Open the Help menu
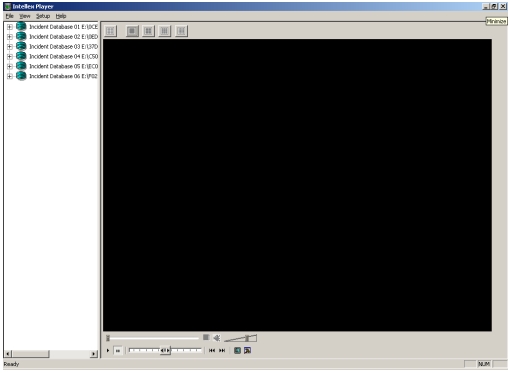 (61, 16)
